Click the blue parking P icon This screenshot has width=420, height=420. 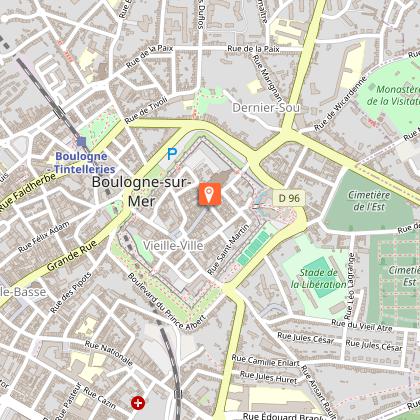click(172, 154)
